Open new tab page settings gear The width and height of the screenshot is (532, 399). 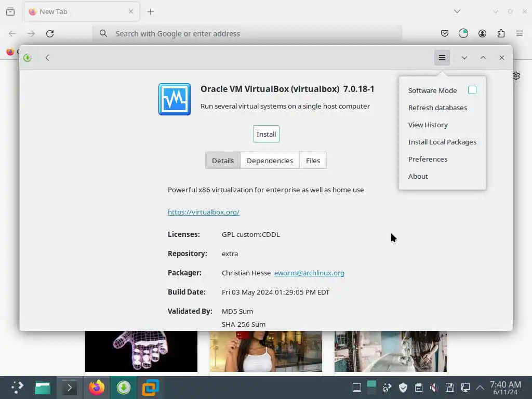pyautogui.click(x=516, y=76)
